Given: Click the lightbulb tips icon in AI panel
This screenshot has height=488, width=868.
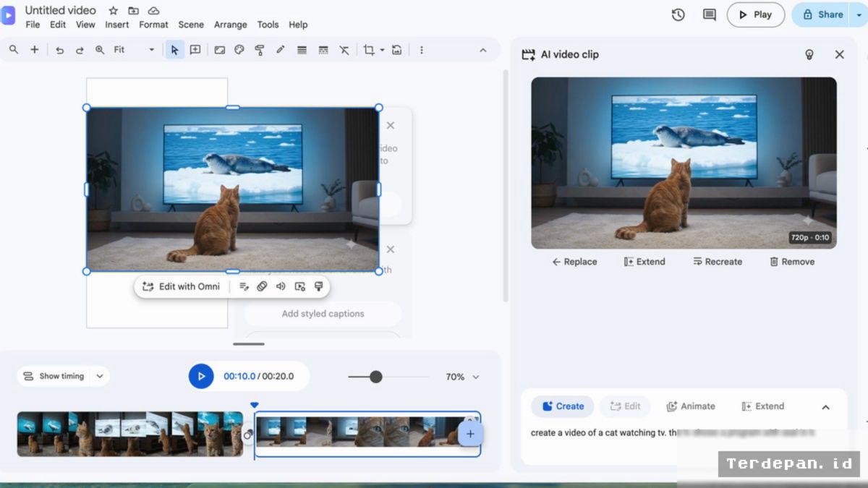Looking at the screenshot, I should [x=809, y=54].
